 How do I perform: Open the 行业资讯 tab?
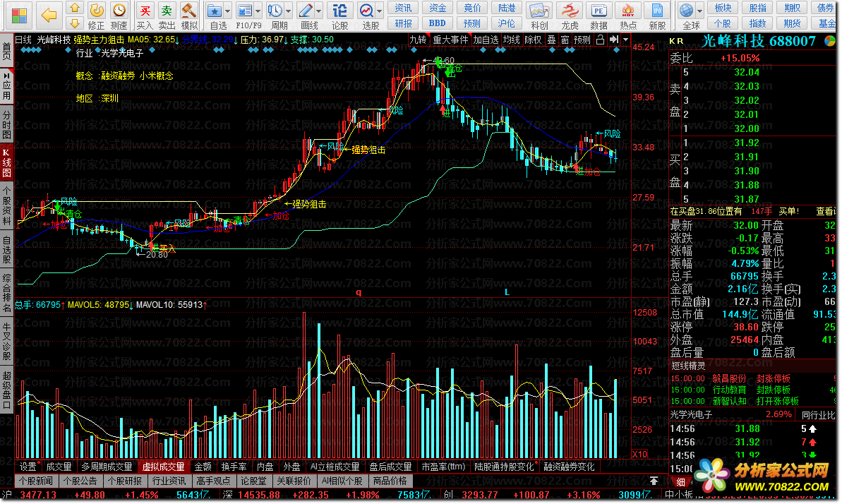pos(169,481)
